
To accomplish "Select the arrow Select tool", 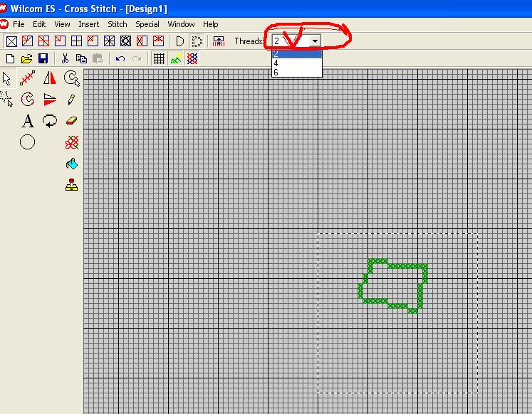I will click(7, 78).
